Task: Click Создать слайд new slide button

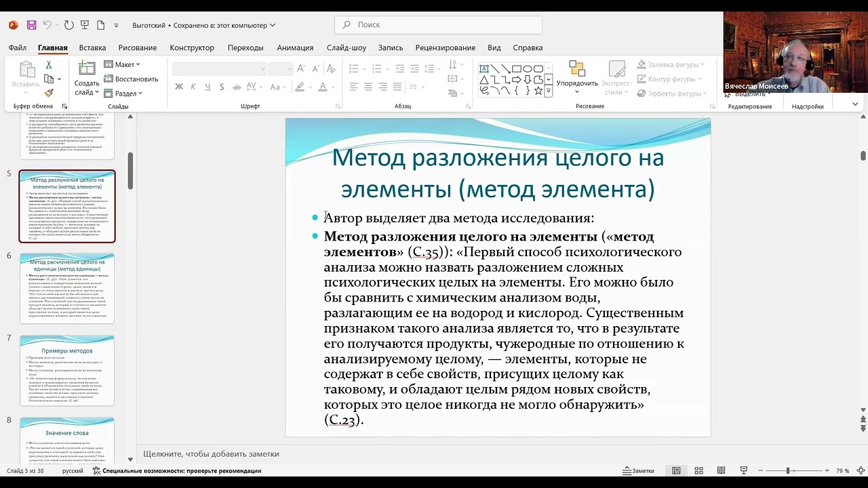Action: pyautogui.click(x=87, y=78)
